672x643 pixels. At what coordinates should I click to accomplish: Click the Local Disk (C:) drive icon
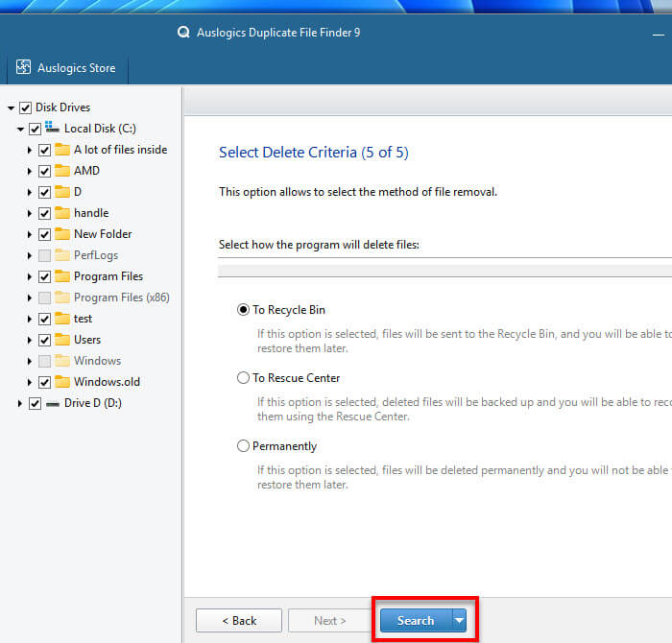pyautogui.click(x=52, y=129)
